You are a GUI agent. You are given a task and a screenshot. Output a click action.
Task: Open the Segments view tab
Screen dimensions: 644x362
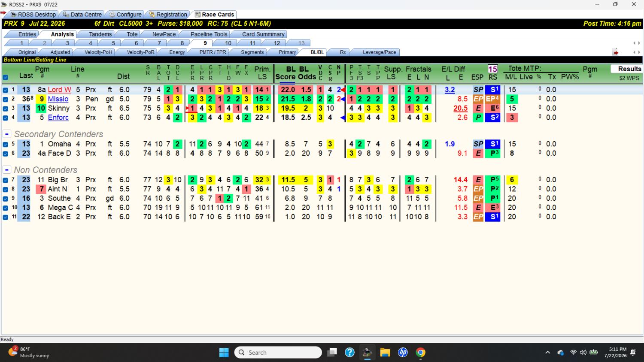[252, 52]
